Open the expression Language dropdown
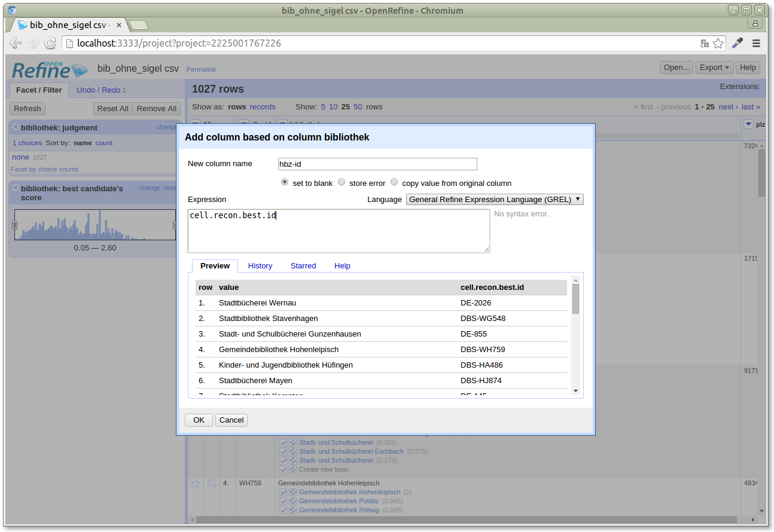The width and height of the screenshot is (774, 532). (495, 199)
